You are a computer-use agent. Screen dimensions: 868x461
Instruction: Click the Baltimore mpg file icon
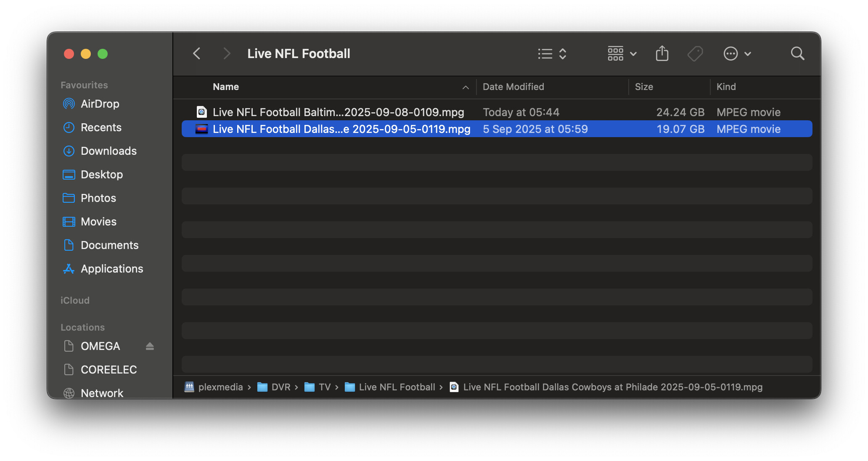[x=202, y=112]
